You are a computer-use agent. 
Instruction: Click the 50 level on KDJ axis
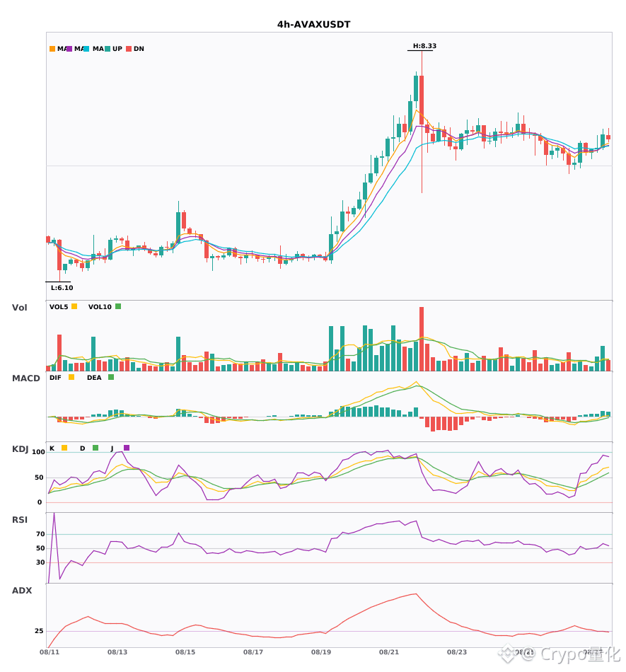coord(39,477)
